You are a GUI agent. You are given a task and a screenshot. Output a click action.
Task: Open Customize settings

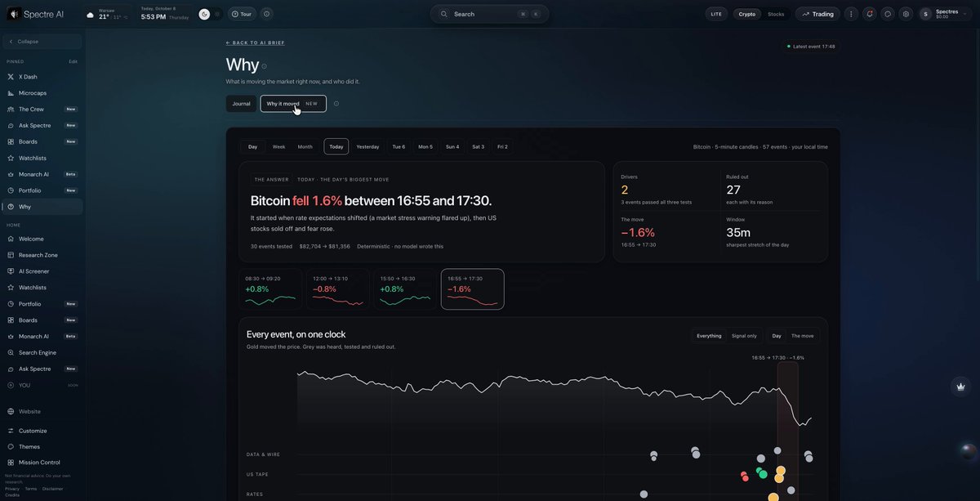point(42,431)
